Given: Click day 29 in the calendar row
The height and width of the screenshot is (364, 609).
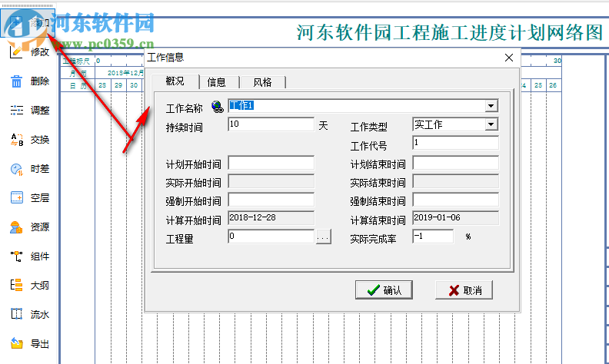Looking at the screenshot, I should click(118, 85).
